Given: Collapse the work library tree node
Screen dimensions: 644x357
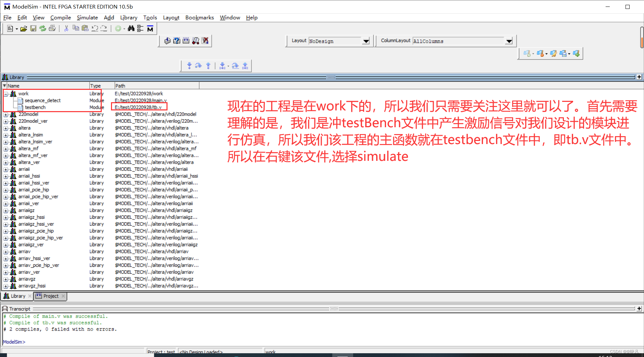Looking at the screenshot, I should coord(6,94).
